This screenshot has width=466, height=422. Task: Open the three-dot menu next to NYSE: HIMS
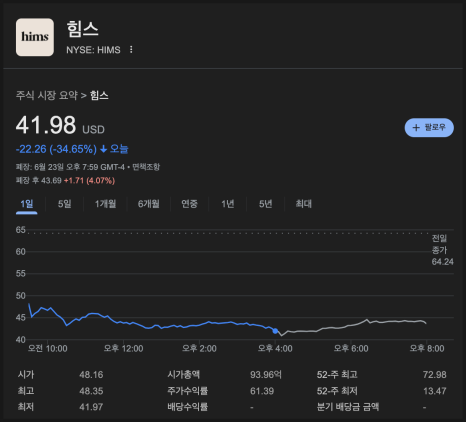click(x=131, y=50)
